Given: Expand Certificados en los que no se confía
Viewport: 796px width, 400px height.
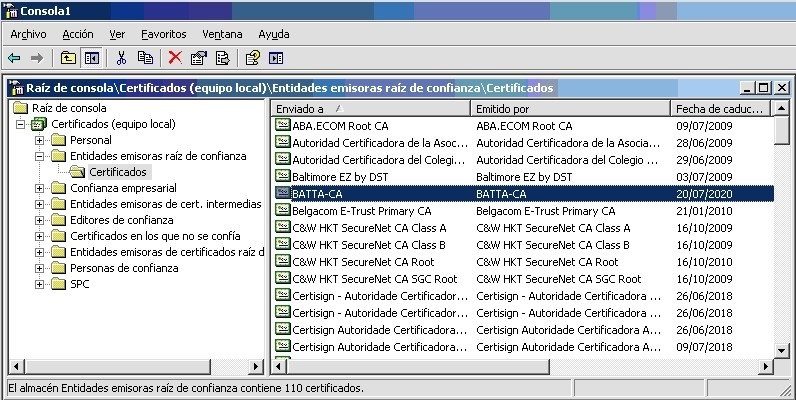Looking at the screenshot, I should [39, 236].
